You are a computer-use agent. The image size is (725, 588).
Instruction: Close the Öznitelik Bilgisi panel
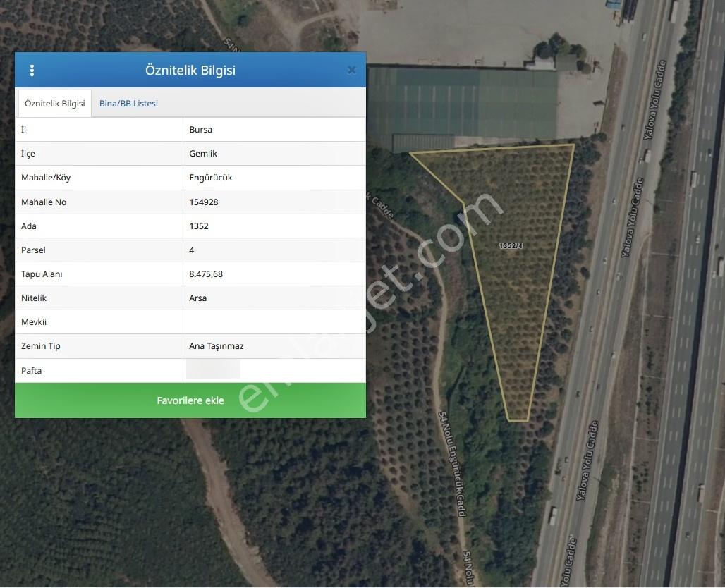(351, 71)
